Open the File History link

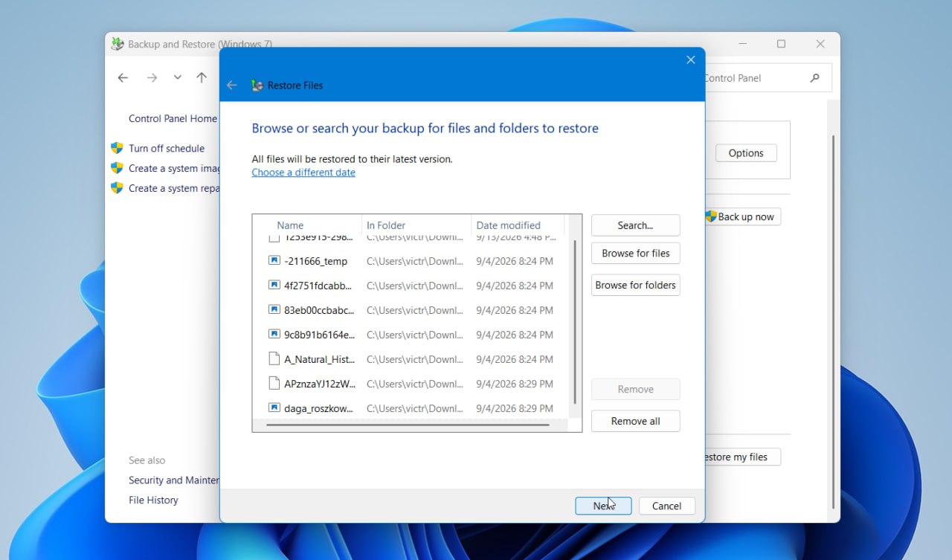153,500
